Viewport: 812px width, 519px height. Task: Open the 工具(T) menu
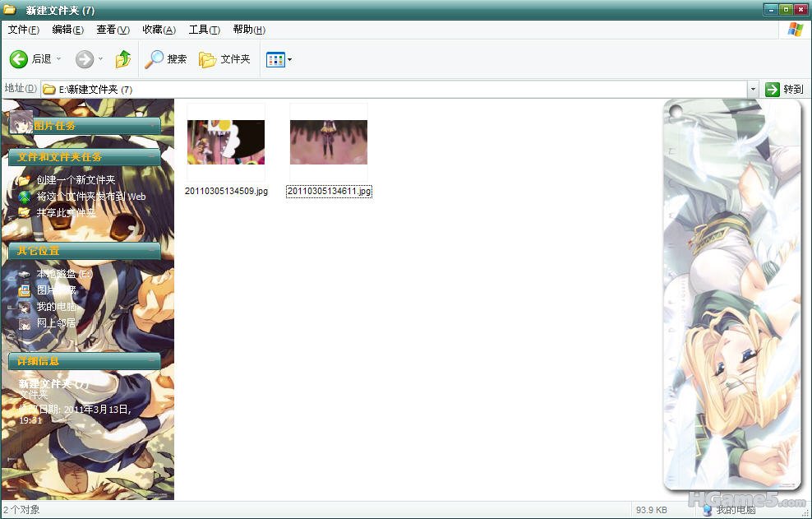click(204, 30)
